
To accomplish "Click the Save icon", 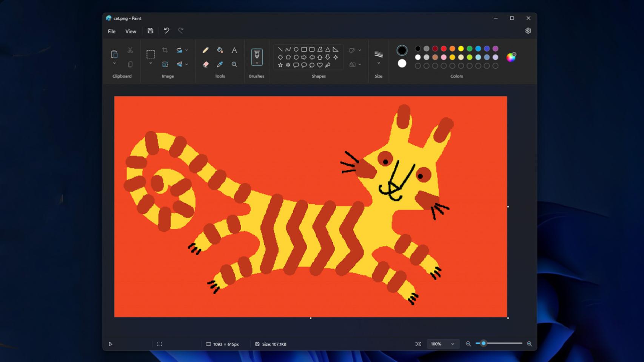I will pos(150,31).
